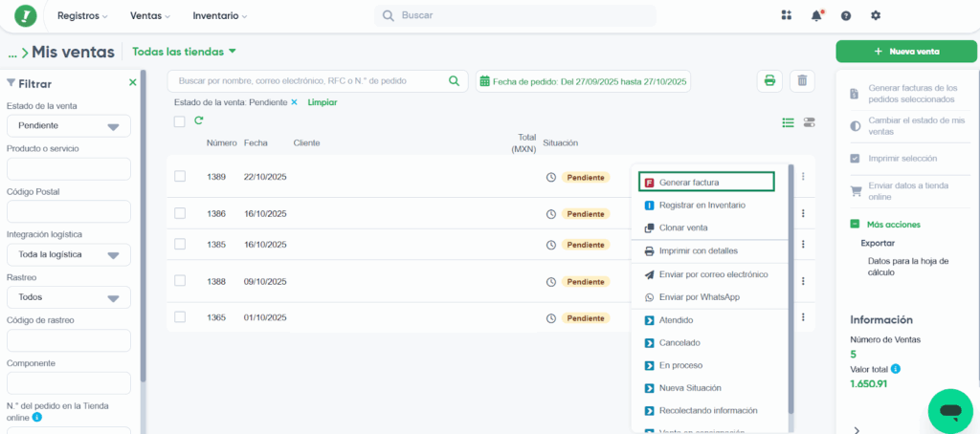
Task: Open the notifications bell
Action: pyautogui.click(x=816, y=15)
